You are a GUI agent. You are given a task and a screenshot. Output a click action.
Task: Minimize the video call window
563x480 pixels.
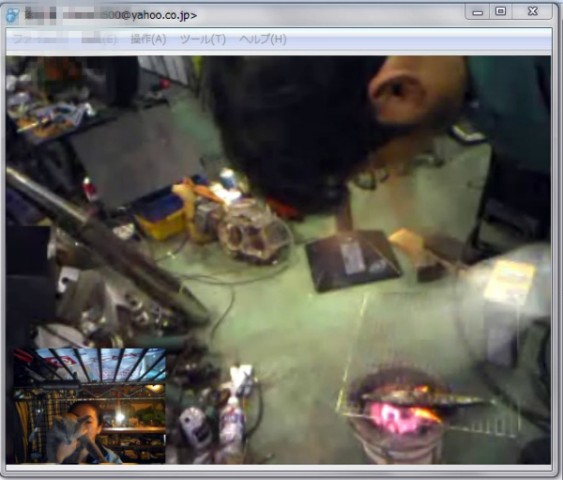[478, 12]
